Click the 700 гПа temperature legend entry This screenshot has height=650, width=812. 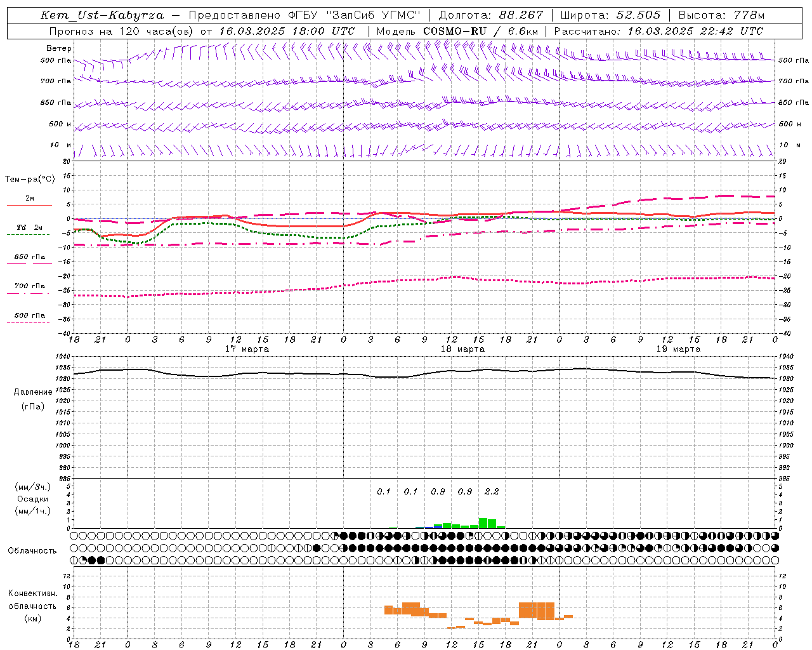[29, 286]
